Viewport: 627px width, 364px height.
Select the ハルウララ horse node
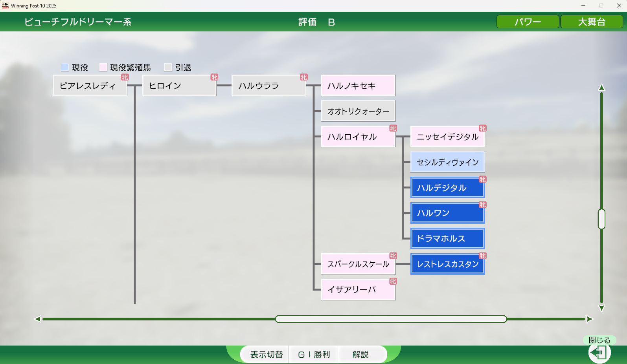click(269, 86)
